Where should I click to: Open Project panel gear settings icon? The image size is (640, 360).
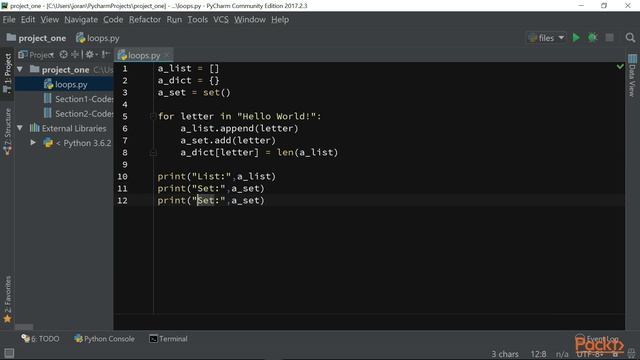click(90, 54)
